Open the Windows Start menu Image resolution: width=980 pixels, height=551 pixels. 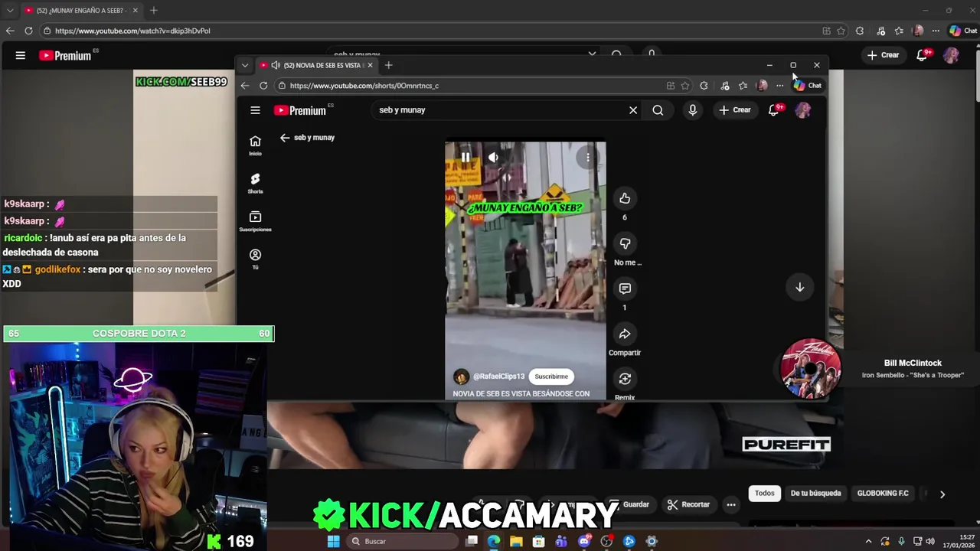(333, 541)
